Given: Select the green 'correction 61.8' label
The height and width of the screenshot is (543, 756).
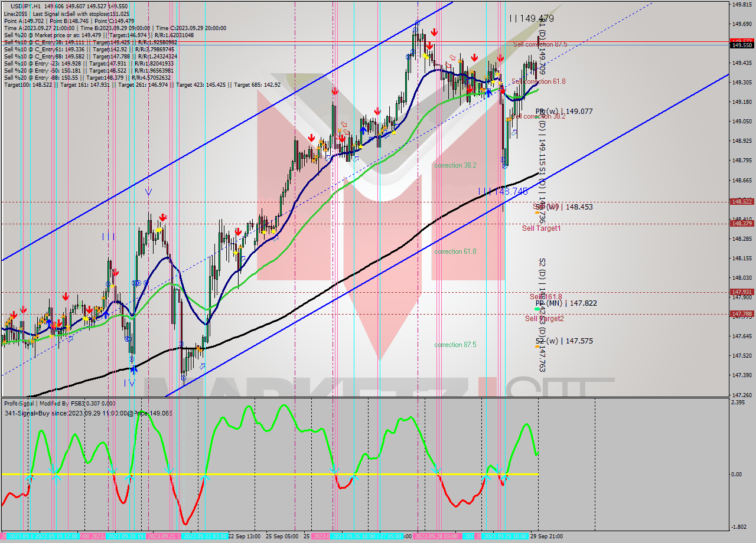Looking at the screenshot, I should coord(455,251).
